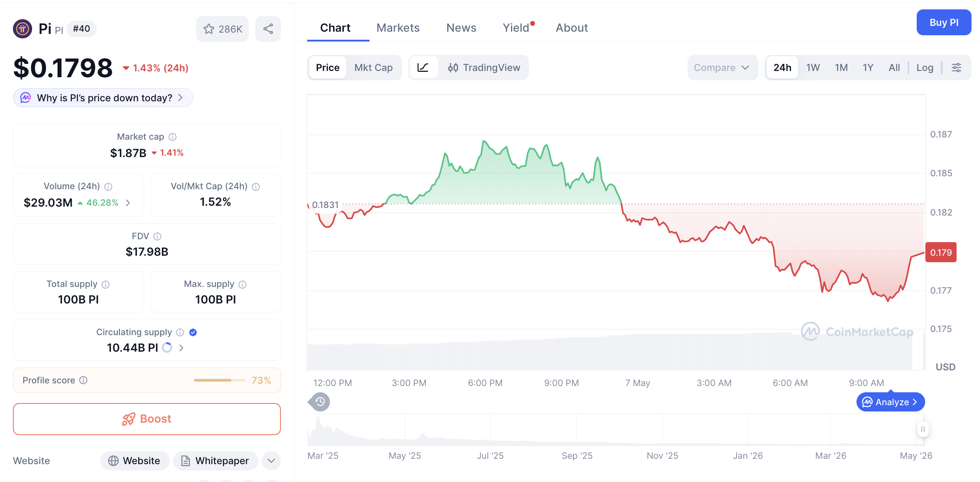The width and height of the screenshot is (980, 482).
Task: Select Mkt Cap chart mode
Action: click(374, 68)
